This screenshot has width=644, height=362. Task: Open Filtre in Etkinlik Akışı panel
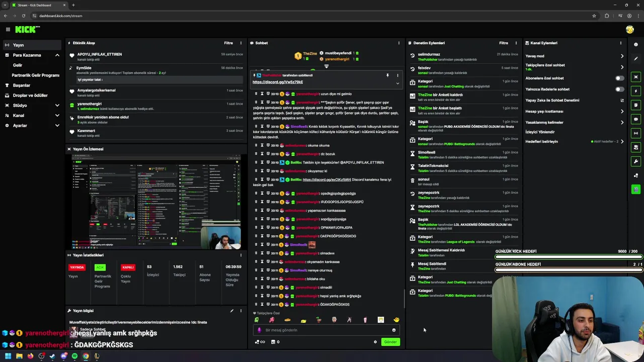(x=228, y=43)
